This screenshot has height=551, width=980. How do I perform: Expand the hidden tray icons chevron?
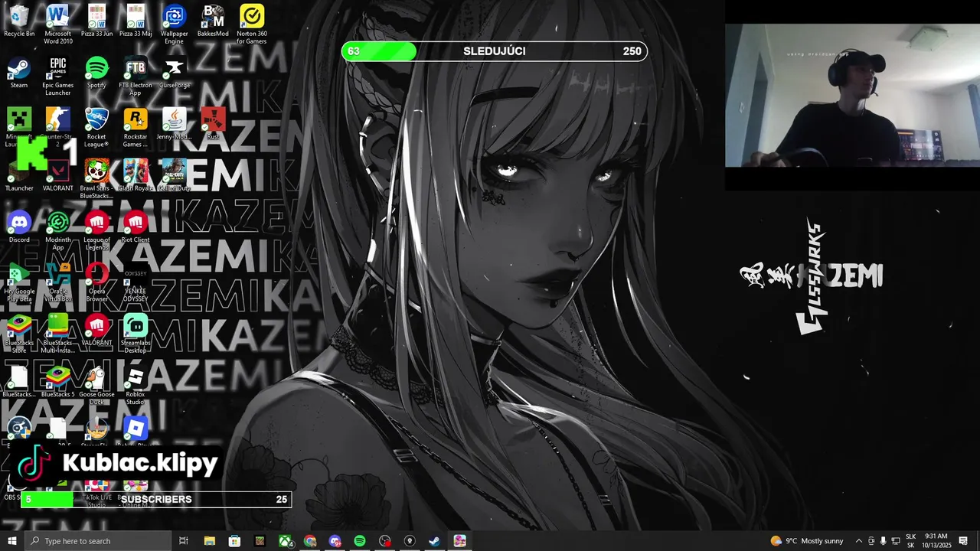click(858, 541)
